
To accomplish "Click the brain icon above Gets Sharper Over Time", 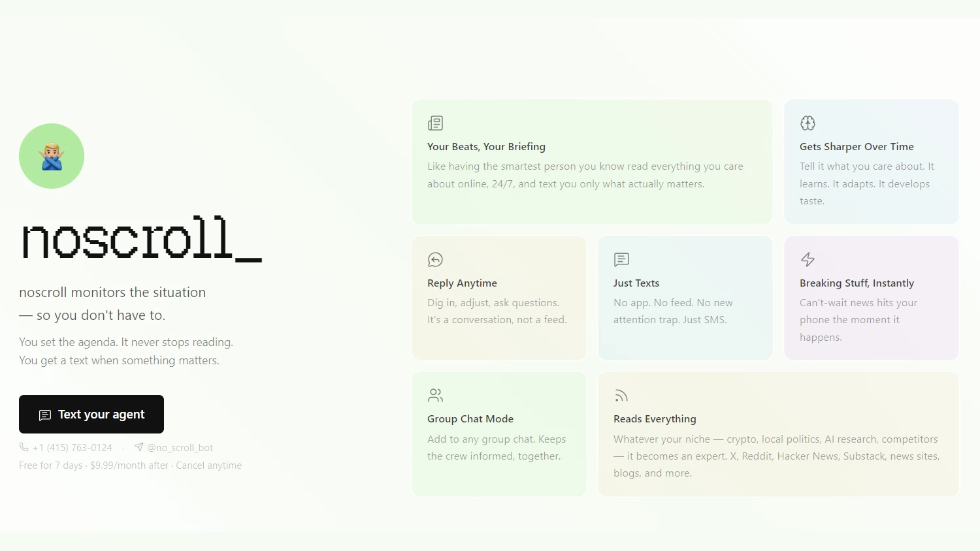I will pyautogui.click(x=808, y=123).
